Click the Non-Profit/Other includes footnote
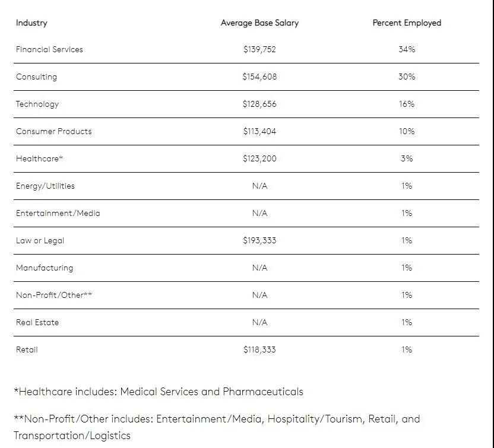 (217, 419)
